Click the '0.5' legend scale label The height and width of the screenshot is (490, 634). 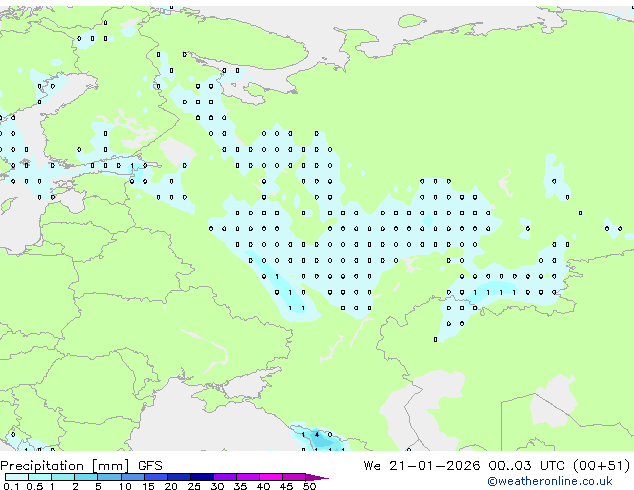(x=34, y=486)
